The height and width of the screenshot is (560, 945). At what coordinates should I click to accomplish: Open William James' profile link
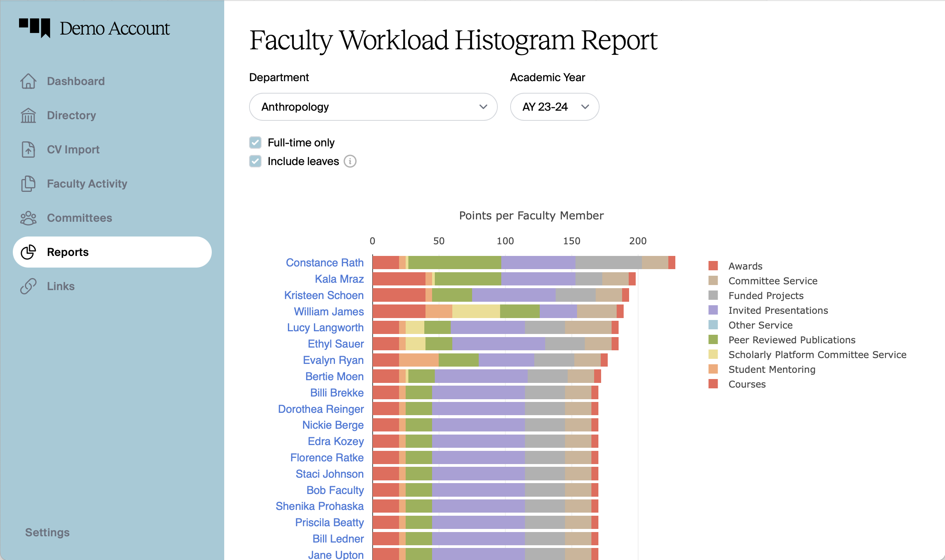tap(329, 311)
